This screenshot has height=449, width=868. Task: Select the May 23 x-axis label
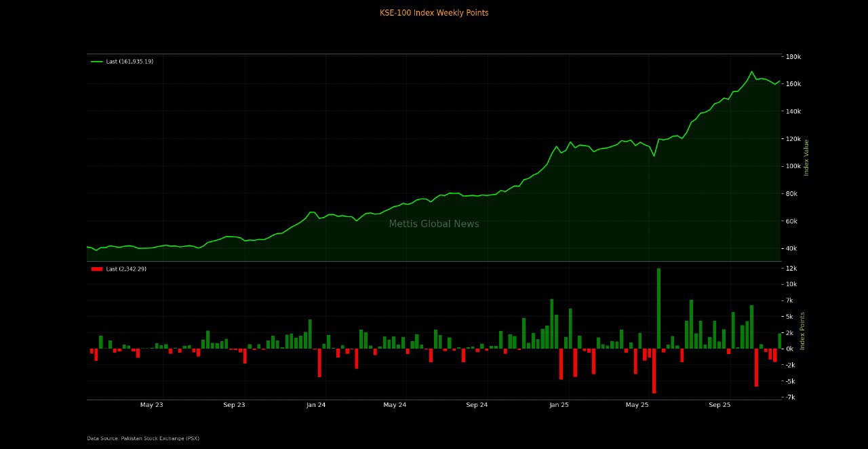(152, 405)
